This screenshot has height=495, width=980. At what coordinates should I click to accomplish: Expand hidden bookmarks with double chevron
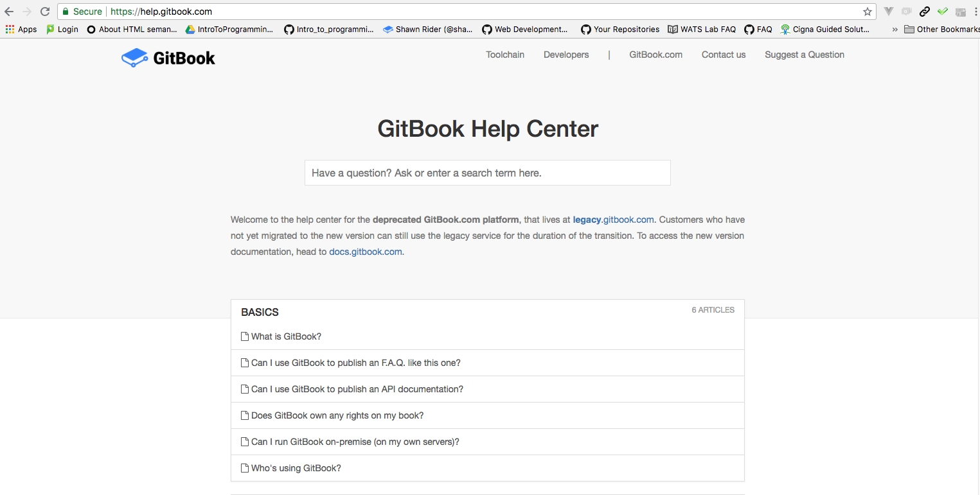click(895, 29)
